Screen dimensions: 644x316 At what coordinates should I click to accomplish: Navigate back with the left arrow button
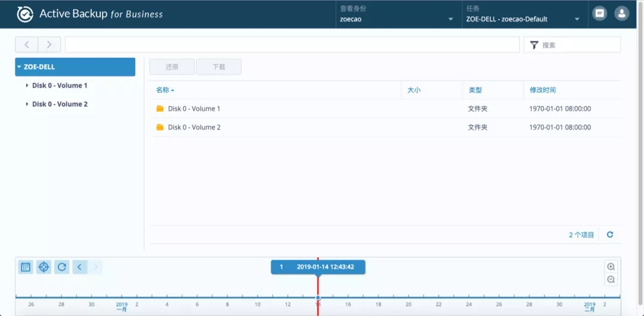click(x=27, y=45)
